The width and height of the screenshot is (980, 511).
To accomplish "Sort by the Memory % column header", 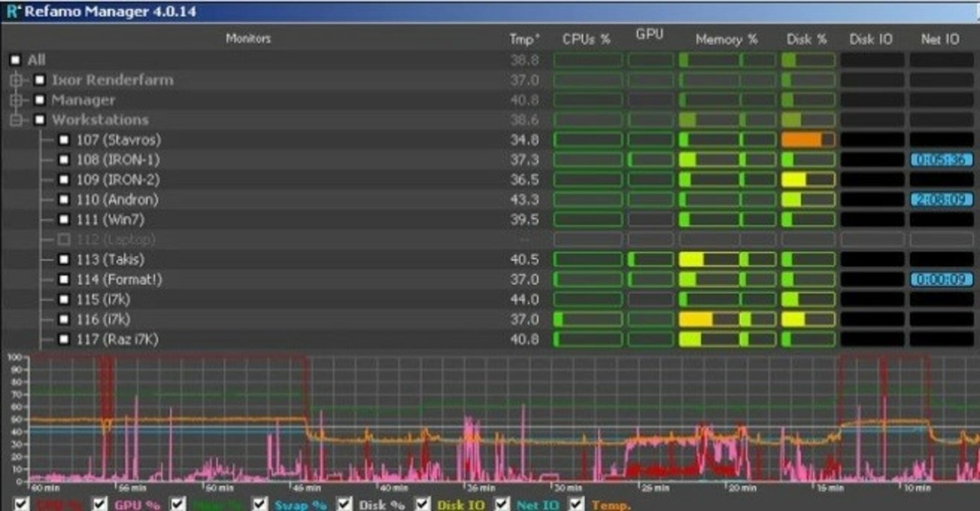I will pos(726,39).
